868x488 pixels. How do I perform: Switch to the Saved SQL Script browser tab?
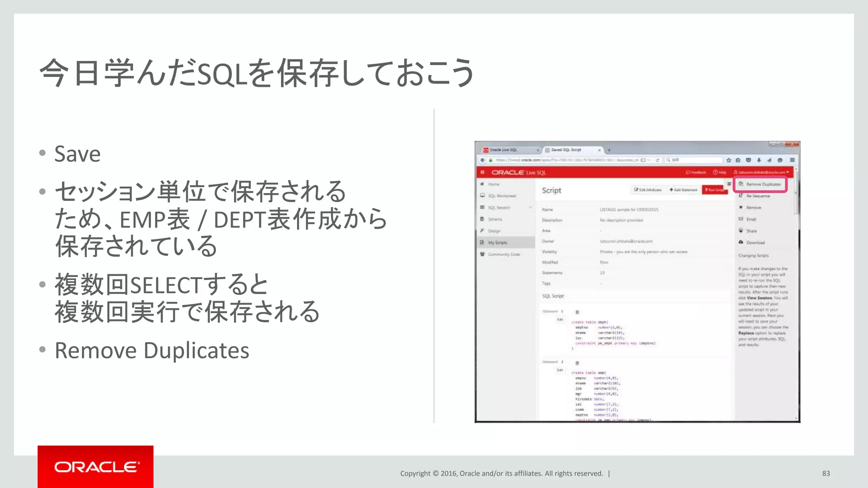(x=573, y=150)
